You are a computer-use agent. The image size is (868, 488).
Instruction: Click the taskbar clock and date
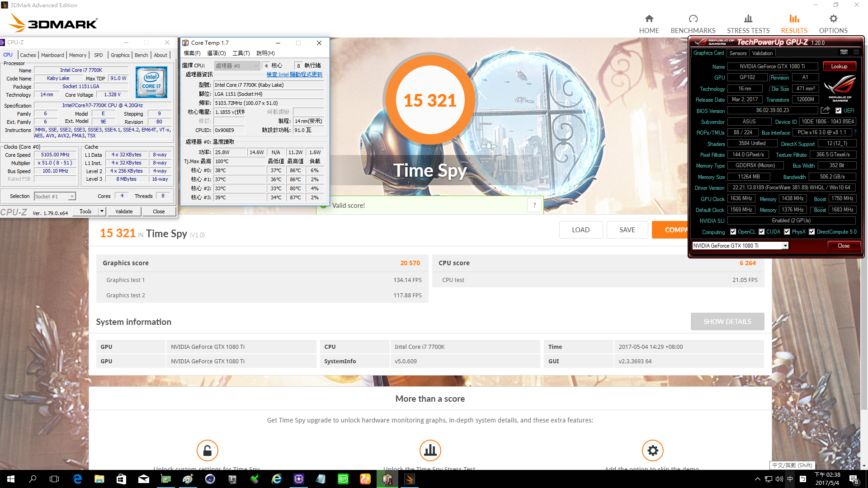tap(827, 479)
